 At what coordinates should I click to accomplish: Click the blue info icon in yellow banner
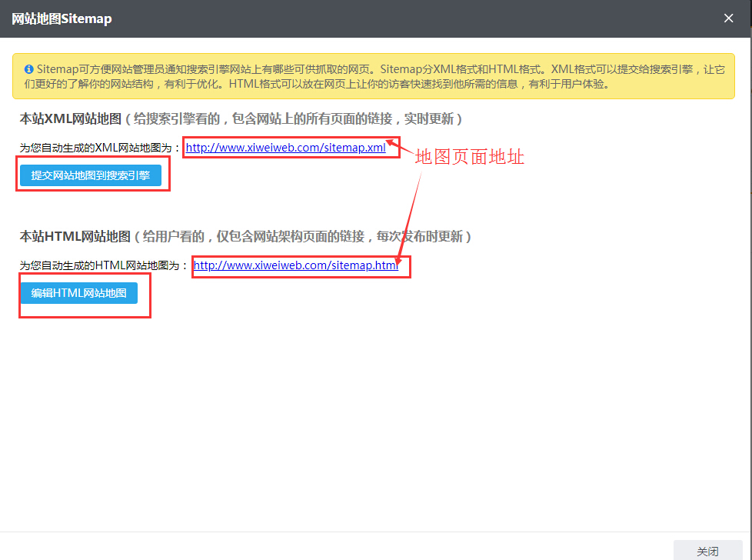coord(28,69)
